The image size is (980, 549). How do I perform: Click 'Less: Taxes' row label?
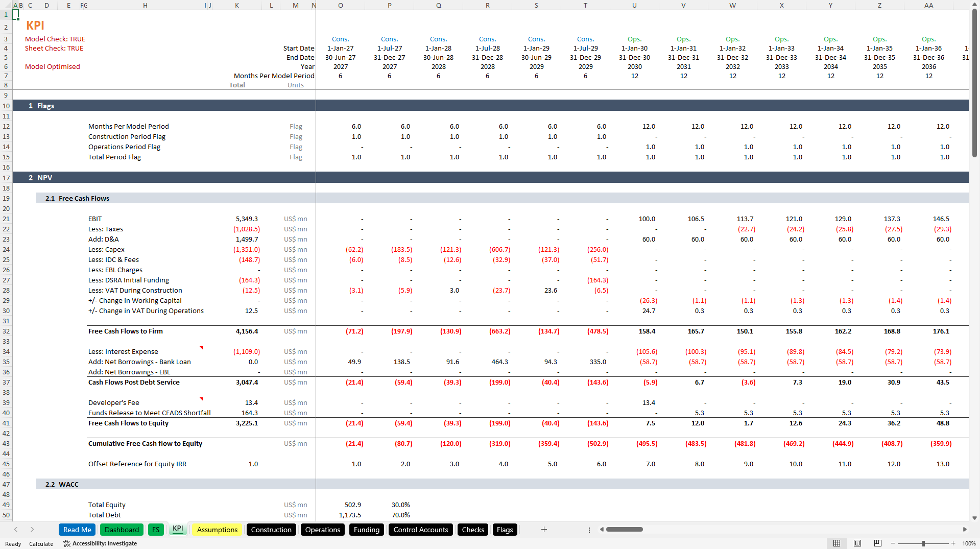pyautogui.click(x=106, y=229)
